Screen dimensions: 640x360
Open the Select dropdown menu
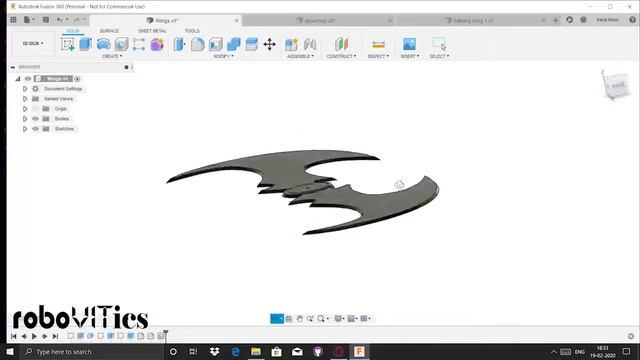[439, 56]
